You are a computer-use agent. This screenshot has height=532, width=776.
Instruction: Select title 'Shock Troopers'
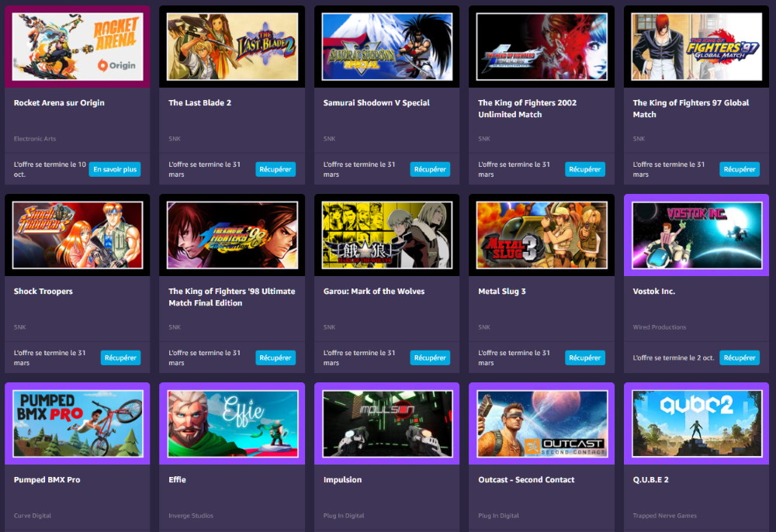tap(43, 292)
